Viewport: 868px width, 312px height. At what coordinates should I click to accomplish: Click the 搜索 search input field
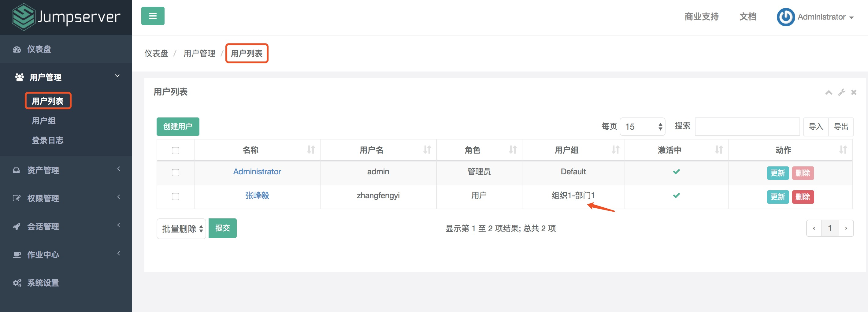pyautogui.click(x=747, y=127)
